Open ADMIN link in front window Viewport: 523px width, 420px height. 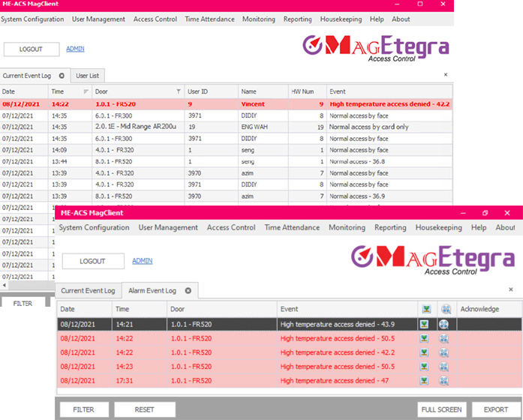pyautogui.click(x=143, y=261)
